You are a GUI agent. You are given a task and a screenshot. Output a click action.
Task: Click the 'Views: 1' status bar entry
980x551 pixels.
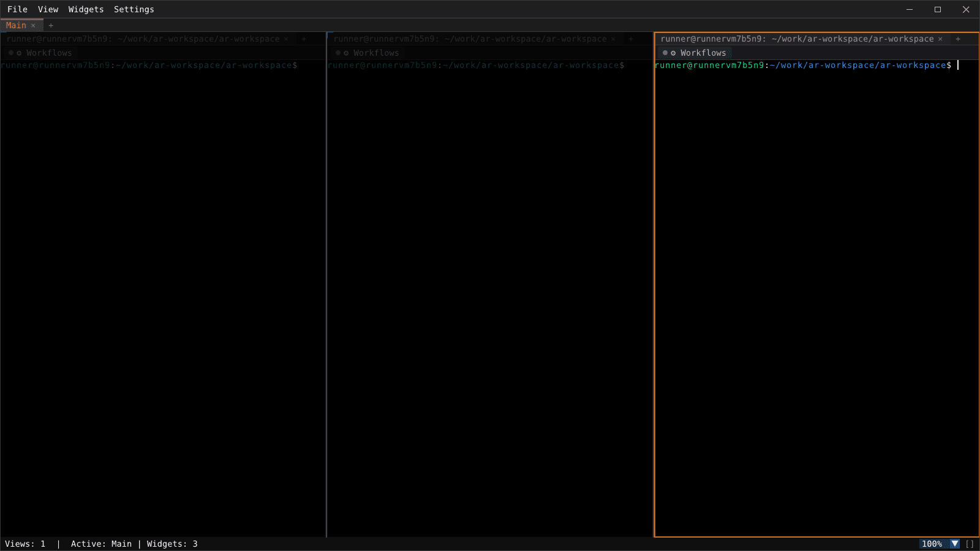[x=25, y=544]
